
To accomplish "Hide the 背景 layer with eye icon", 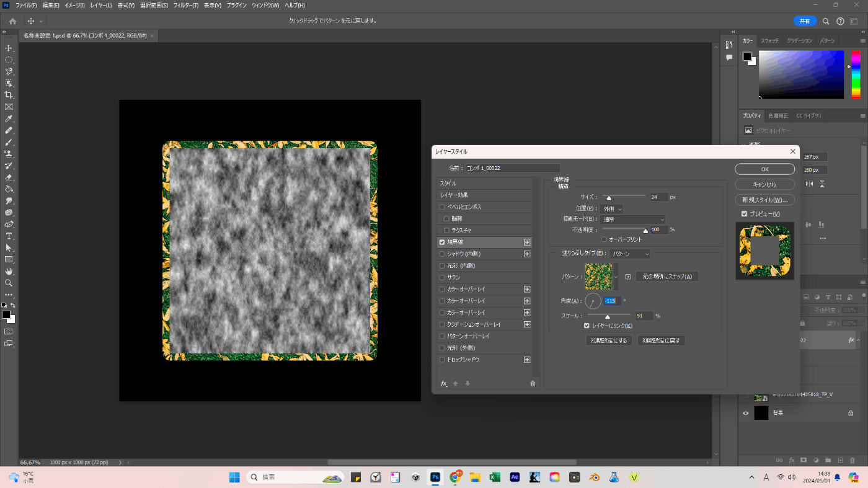I will (746, 413).
